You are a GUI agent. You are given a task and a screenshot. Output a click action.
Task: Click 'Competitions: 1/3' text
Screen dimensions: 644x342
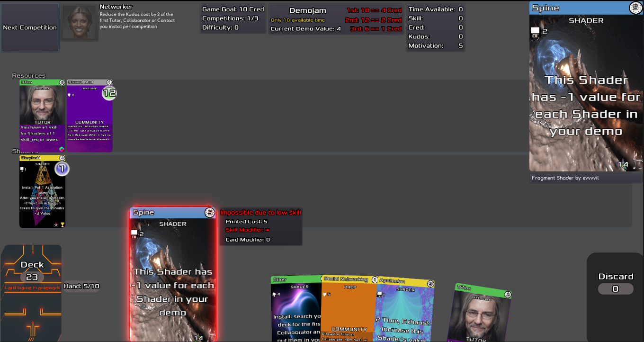point(230,18)
